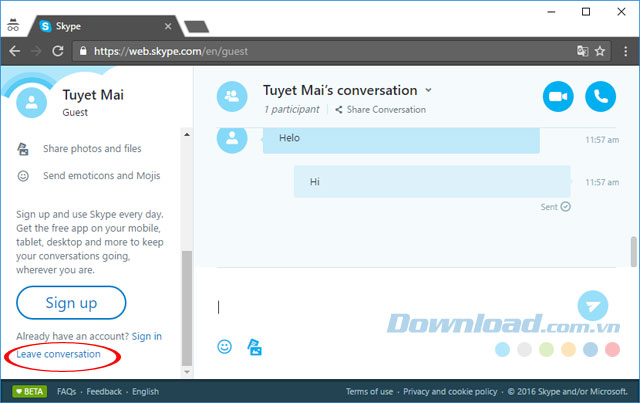Click the browser address bar URL
640x403 pixels.
[171, 51]
